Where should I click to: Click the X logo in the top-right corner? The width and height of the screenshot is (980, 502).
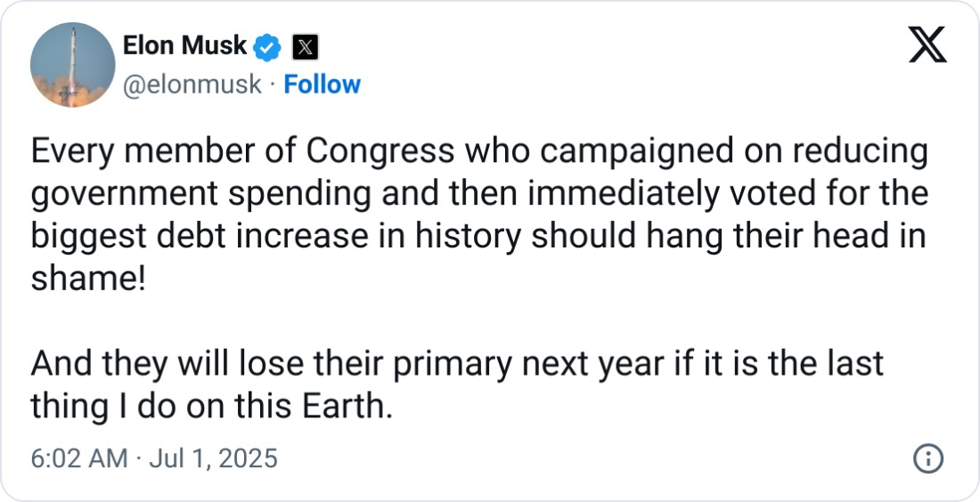pos(927,45)
